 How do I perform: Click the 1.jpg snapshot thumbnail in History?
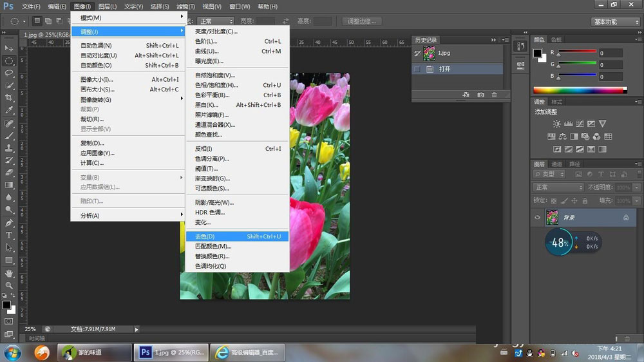click(428, 53)
